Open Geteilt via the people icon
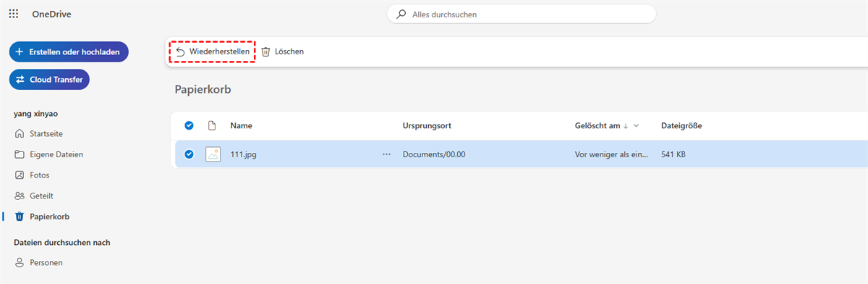 coord(20,196)
